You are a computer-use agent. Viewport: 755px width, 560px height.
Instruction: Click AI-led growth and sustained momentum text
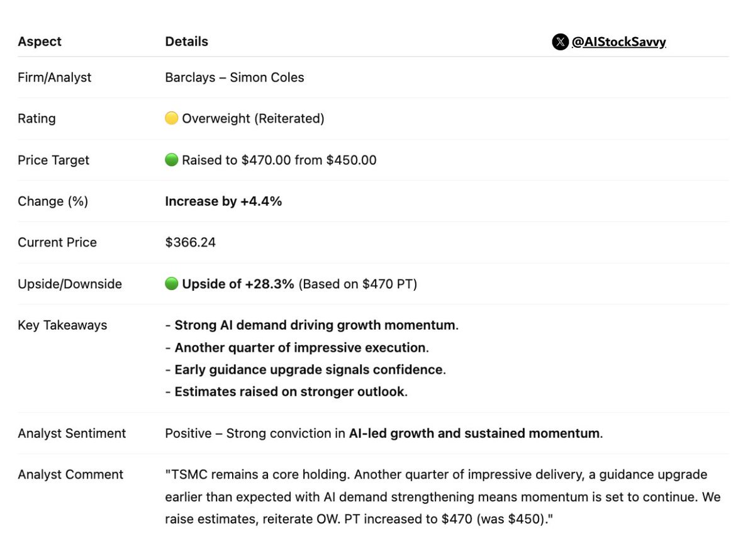[474, 433]
